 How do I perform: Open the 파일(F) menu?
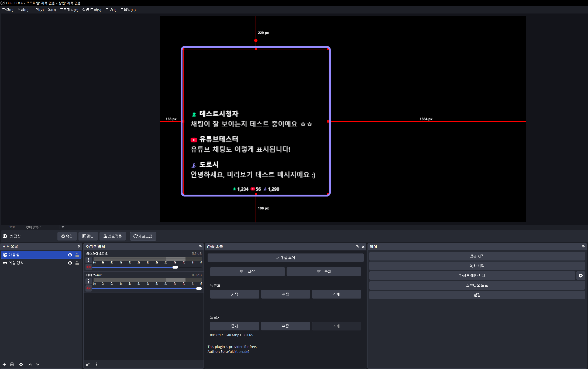(x=8, y=10)
